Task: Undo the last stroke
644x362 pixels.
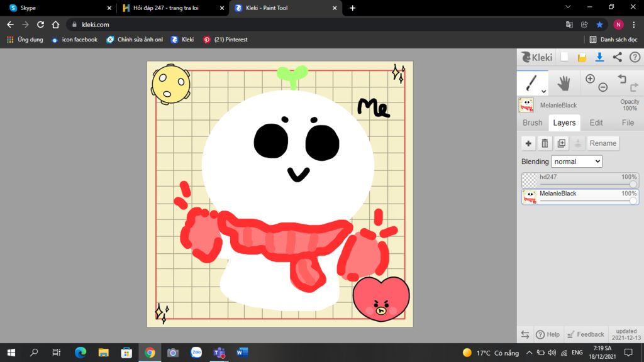Action: (x=622, y=79)
